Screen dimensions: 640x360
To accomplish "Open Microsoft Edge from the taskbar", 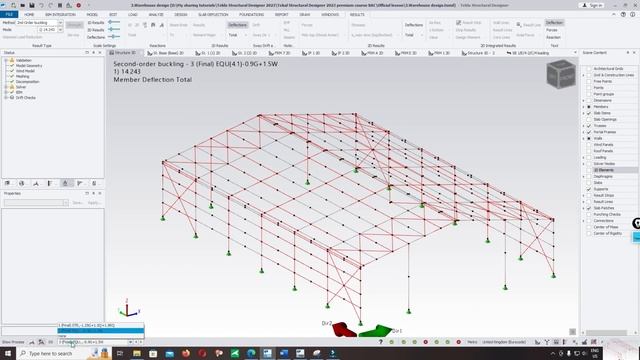I will pyautogui.click(x=251, y=353).
